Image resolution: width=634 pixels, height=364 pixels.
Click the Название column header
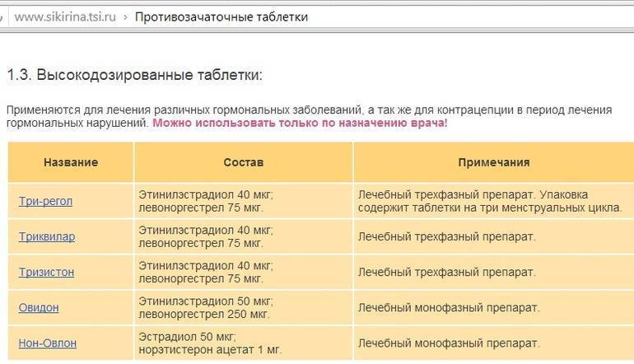pyautogui.click(x=71, y=162)
